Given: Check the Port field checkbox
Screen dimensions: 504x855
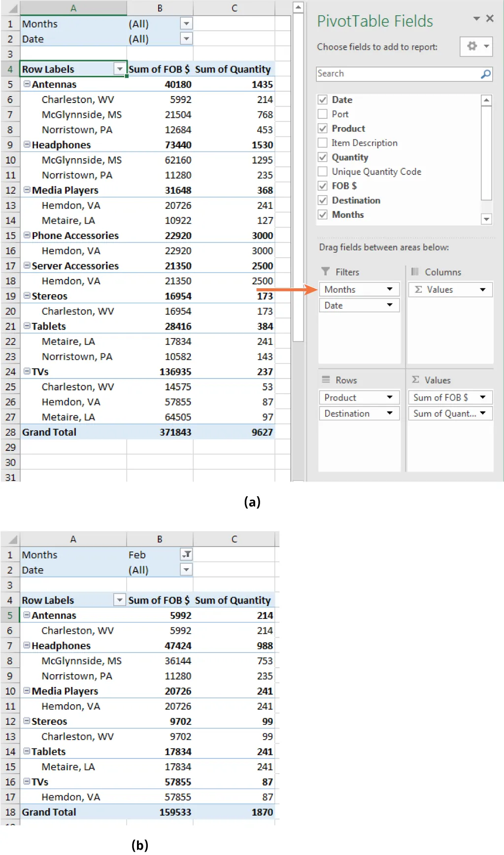Looking at the screenshot, I should pyautogui.click(x=323, y=114).
